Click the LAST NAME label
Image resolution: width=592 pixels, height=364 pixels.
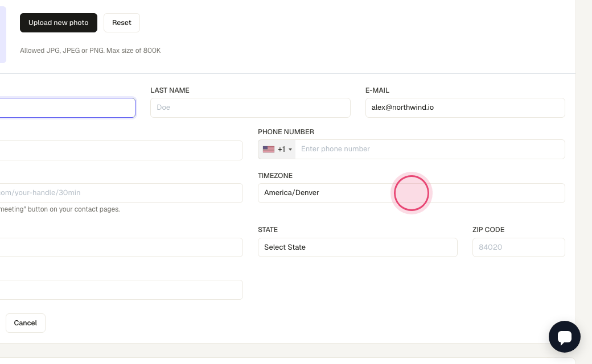pos(170,90)
